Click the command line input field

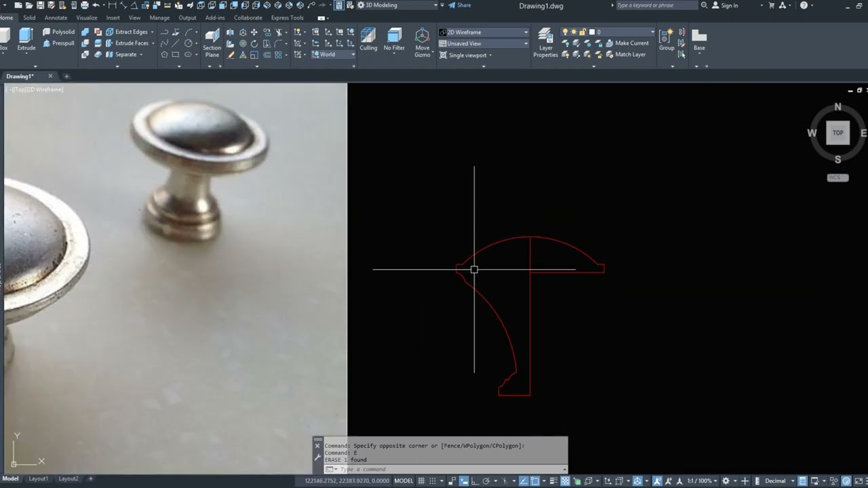tap(452, 469)
